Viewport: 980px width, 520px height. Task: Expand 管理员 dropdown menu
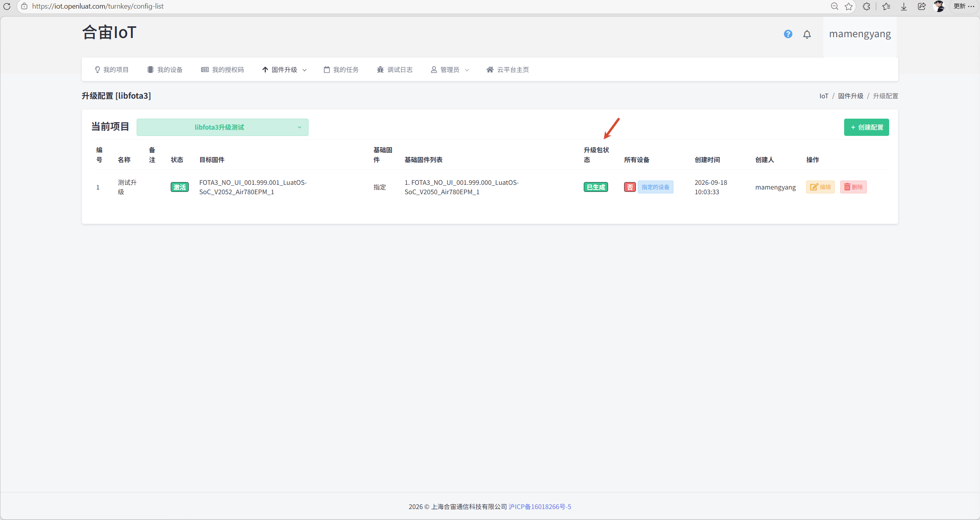450,70
